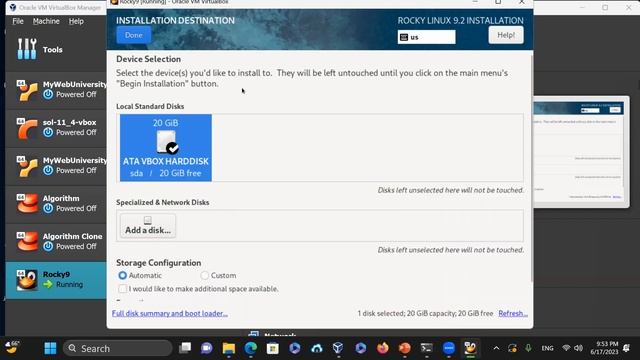Click the Refresh... link
Viewport: 640px width, 360px height.
point(513,313)
